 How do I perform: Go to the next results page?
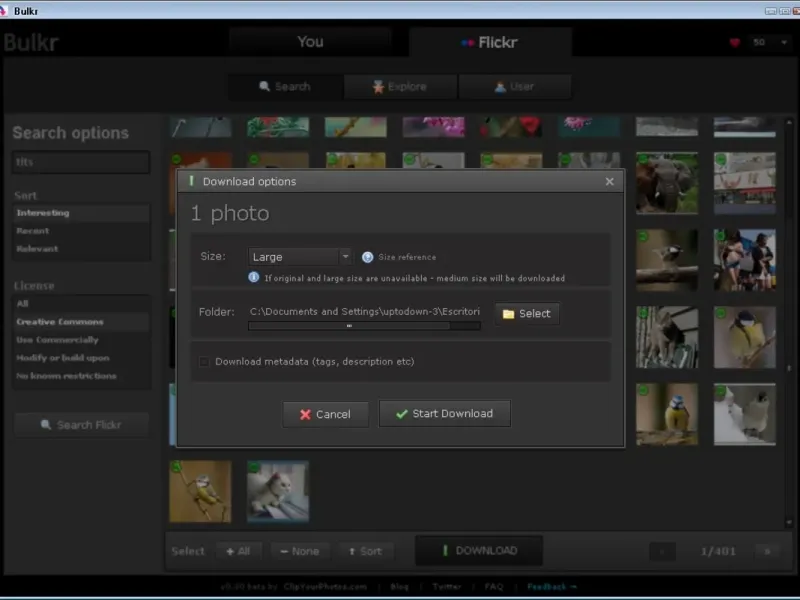click(767, 552)
